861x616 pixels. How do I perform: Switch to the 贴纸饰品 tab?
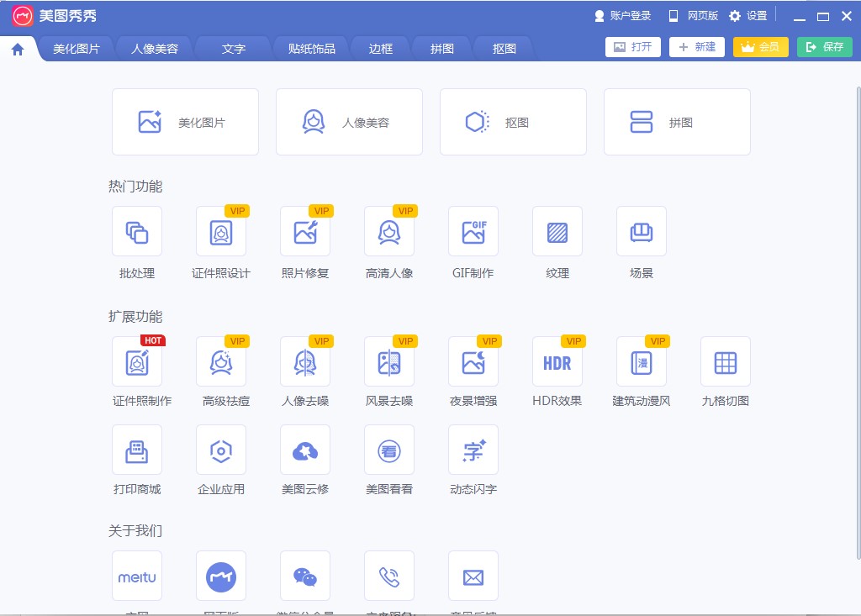[311, 49]
